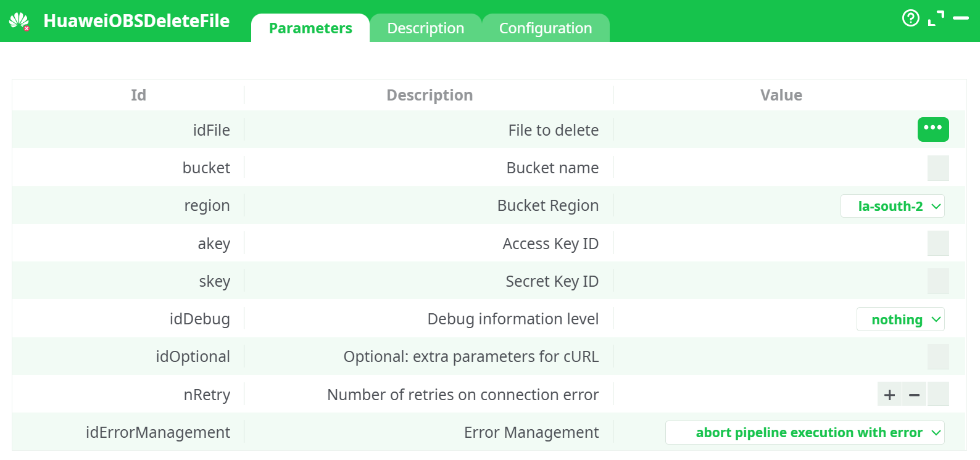Switch to the Configuration tab

pyautogui.click(x=546, y=28)
